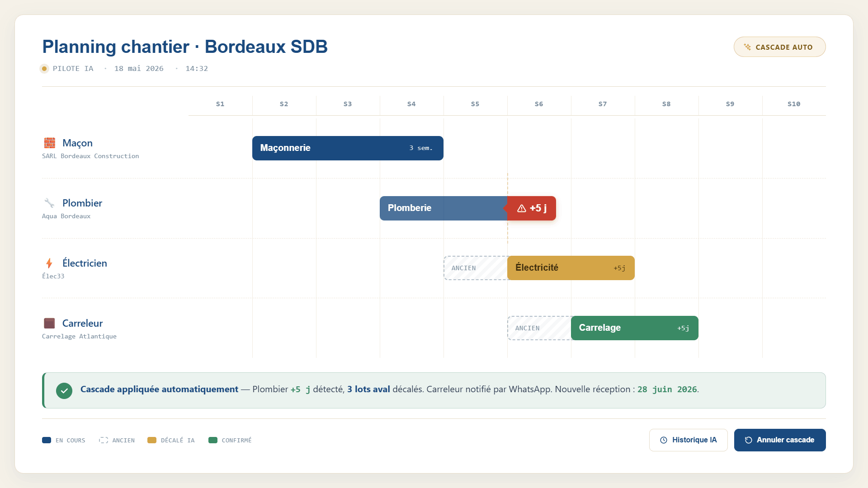The width and height of the screenshot is (868, 488).
Task: Click the S8 week column header
Action: tap(666, 104)
